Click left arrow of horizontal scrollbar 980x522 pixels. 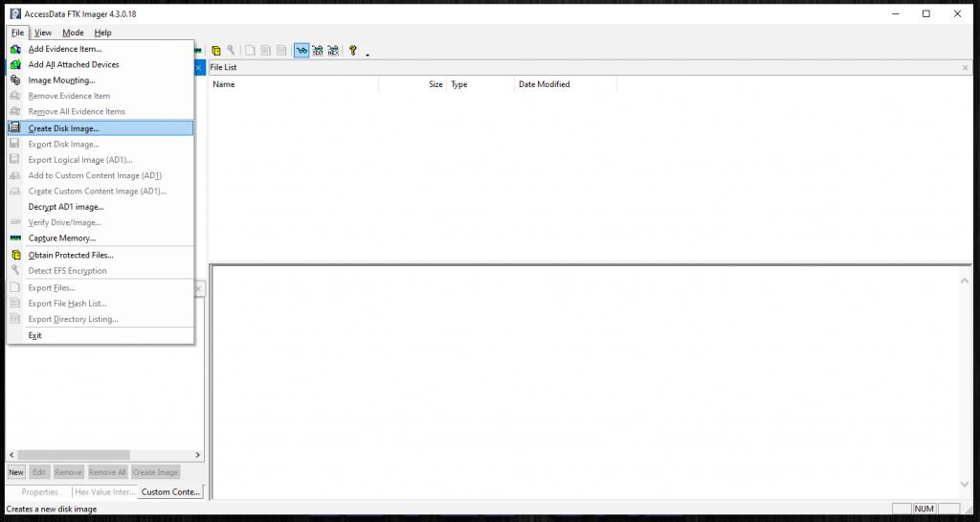(11, 455)
